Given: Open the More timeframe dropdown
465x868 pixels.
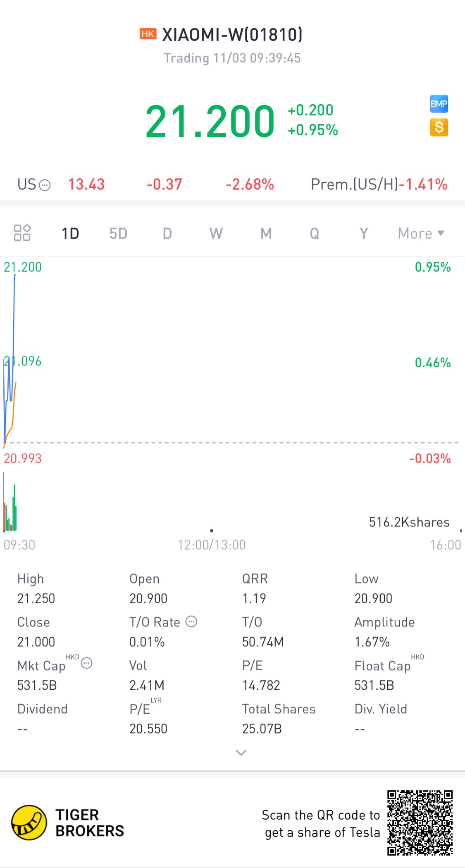Looking at the screenshot, I should [x=420, y=234].
